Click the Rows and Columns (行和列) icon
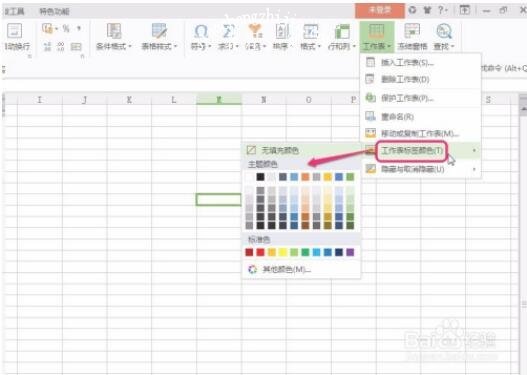Image resolution: width=527 pixels, height=375 pixels. 342,32
